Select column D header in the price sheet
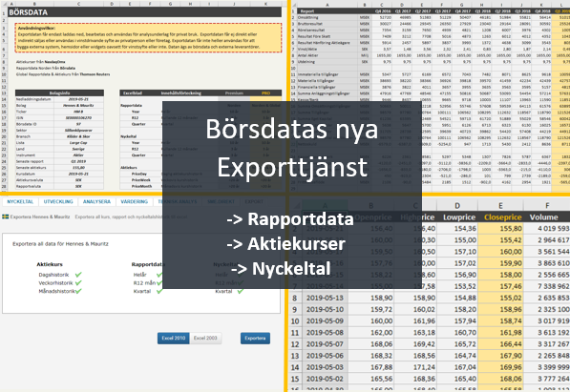This screenshot has height=392, width=570. pos(457,206)
